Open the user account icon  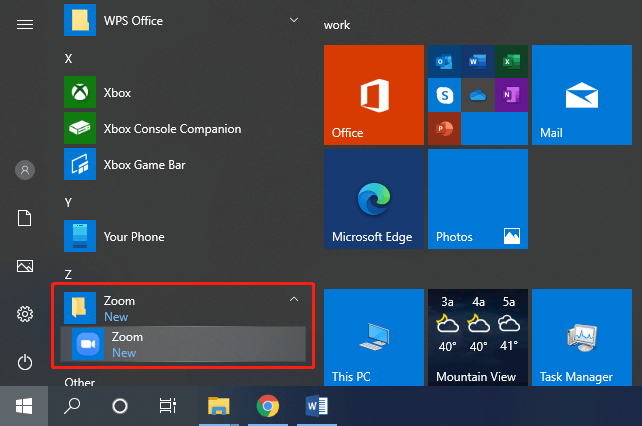tap(25, 170)
